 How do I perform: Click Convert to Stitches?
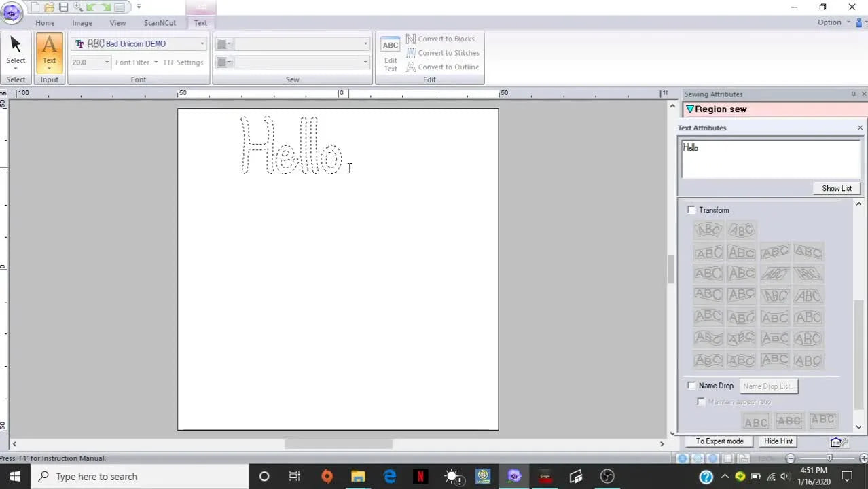pos(444,53)
